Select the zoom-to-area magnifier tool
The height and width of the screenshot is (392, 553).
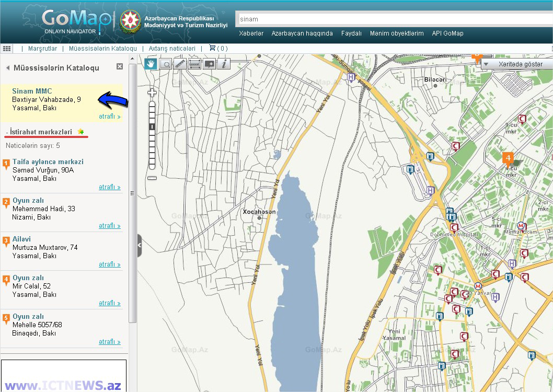(166, 64)
